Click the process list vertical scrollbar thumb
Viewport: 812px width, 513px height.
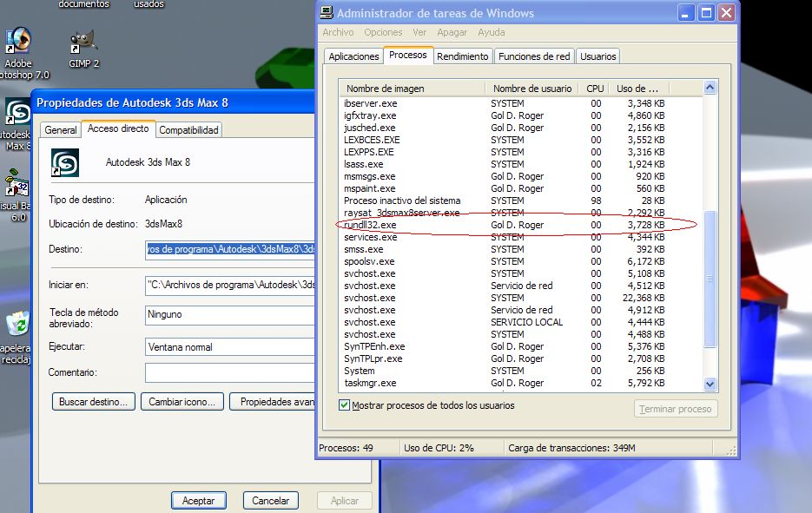(710, 279)
